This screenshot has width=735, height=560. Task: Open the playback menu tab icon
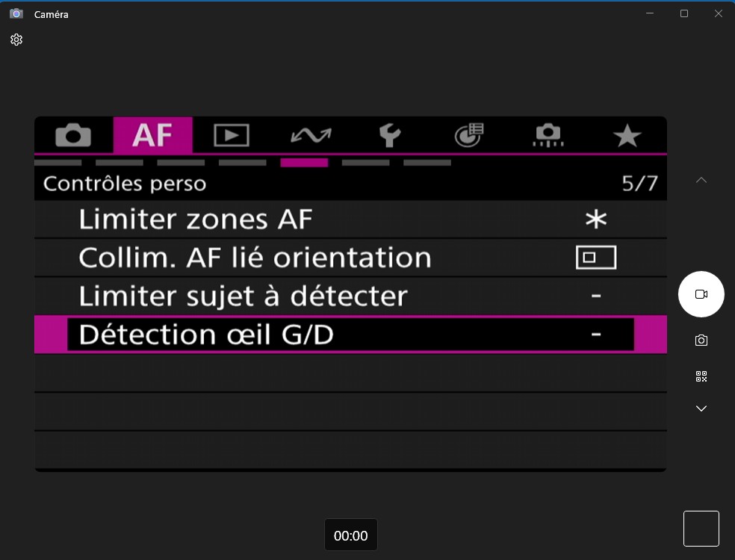232,135
